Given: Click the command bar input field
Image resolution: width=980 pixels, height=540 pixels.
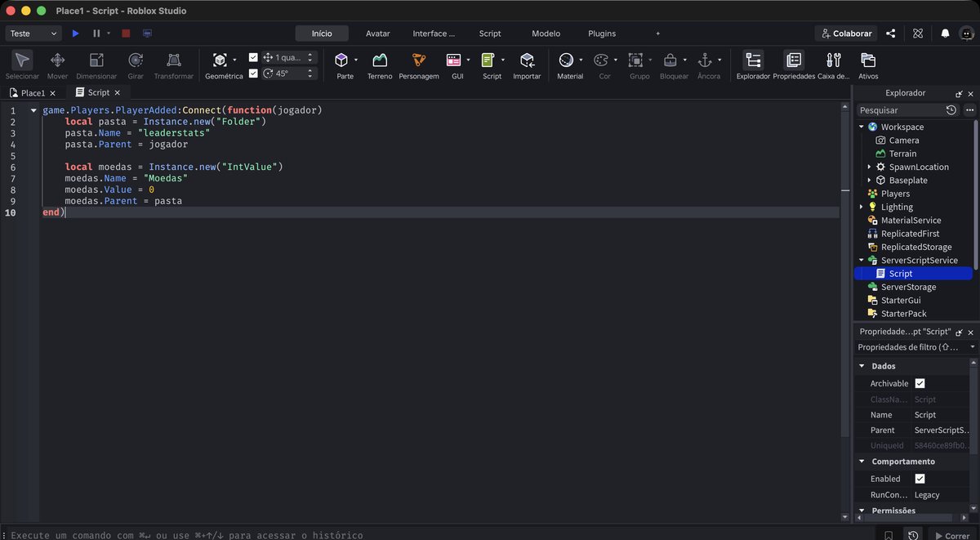Looking at the screenshot, I should 441,535.
